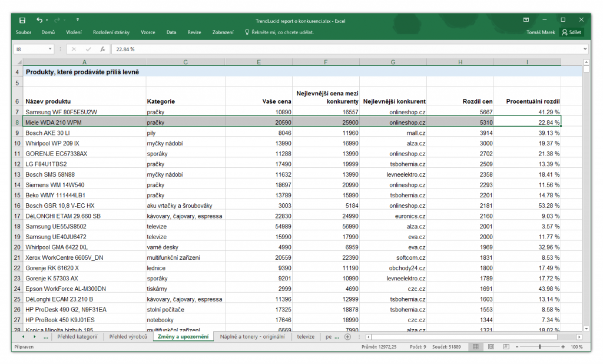Open the Data ribbon tab

tap(171, 32)
